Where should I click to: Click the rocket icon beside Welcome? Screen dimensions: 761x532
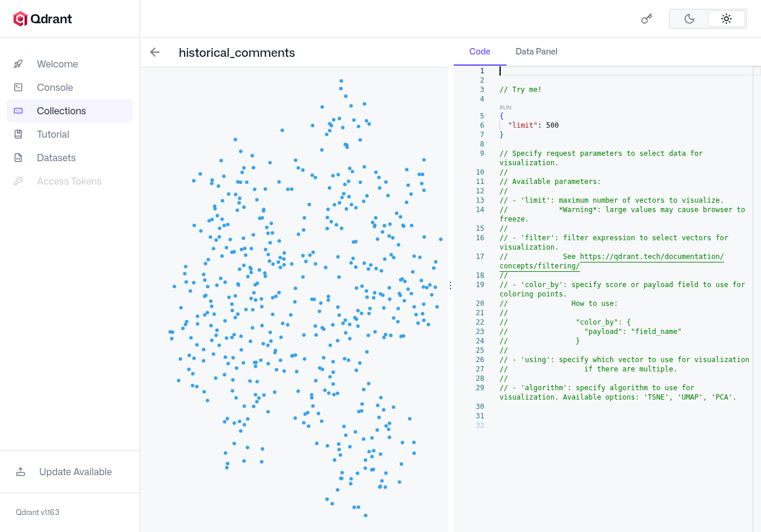pyautogui.click(x=18, y=64)
